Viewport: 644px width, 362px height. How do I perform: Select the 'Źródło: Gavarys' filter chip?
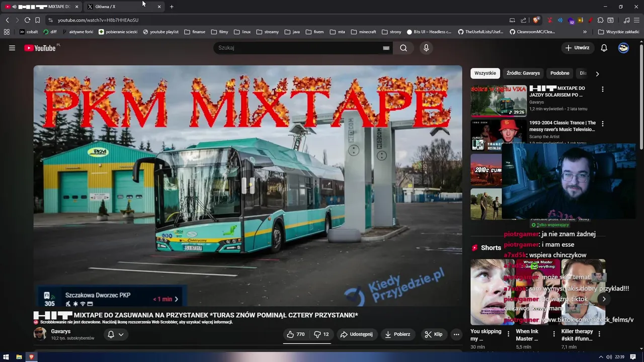coord(523,73)
